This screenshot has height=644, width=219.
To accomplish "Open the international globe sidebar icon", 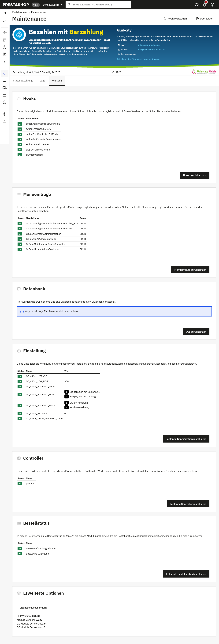I will pyautogui.click(x=4, y=102).
